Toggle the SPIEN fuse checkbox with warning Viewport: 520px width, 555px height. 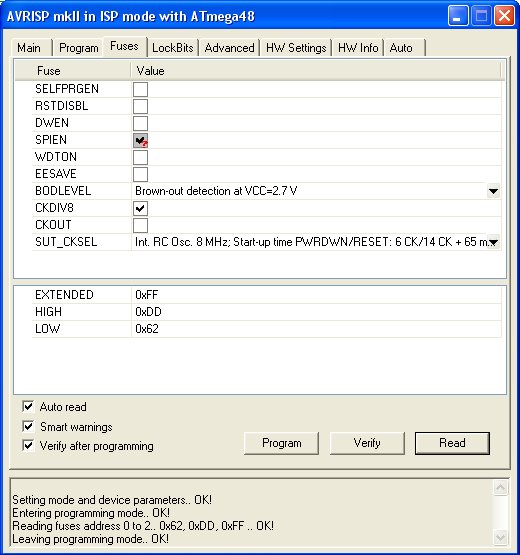click(x=140, y=140)
